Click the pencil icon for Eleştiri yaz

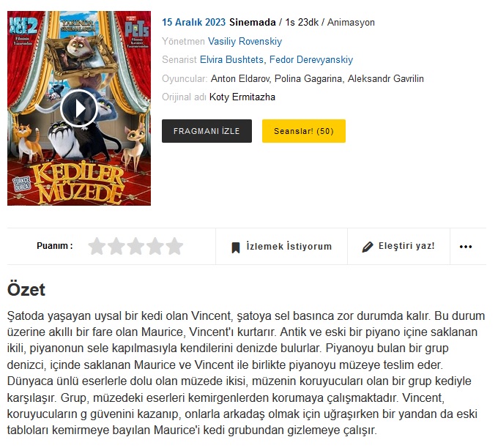coord(368,247)
